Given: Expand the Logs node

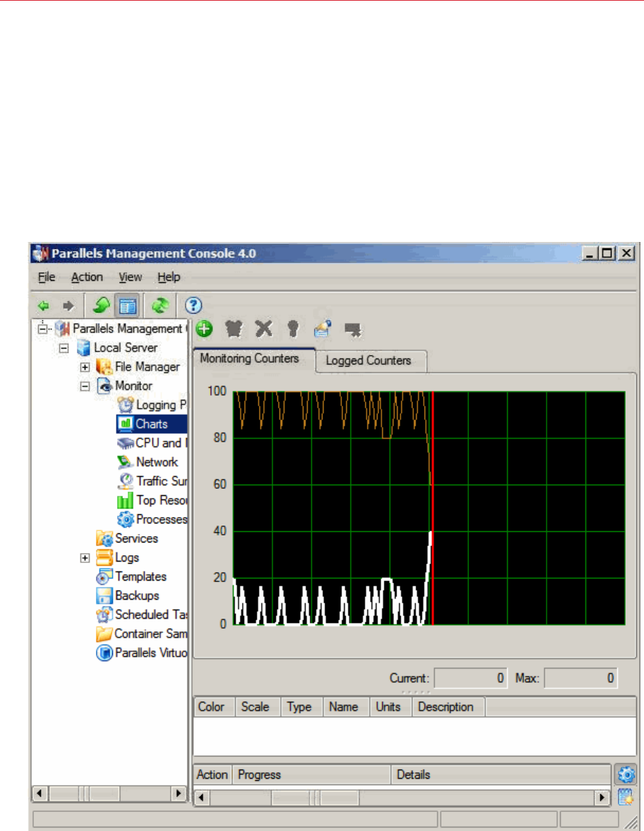Looking at the screenshot, I should pos(85,558).
